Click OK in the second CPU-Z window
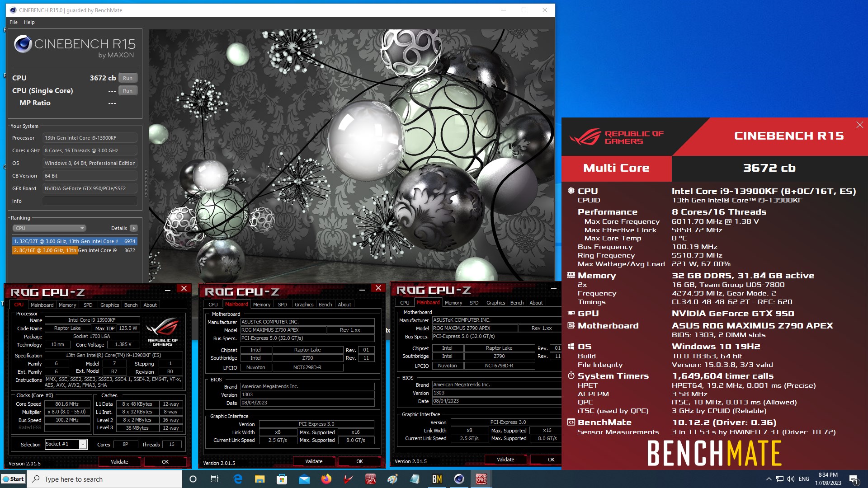This screenshot has width=868, height=488. pyautogui.click(x=359, y=461)
